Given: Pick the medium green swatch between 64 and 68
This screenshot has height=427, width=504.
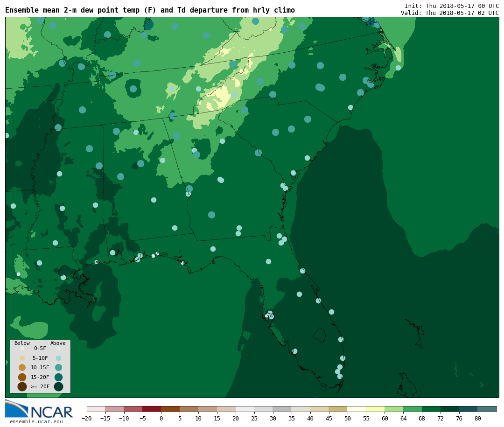Looking at the screenshot, I should click(413, 409).
